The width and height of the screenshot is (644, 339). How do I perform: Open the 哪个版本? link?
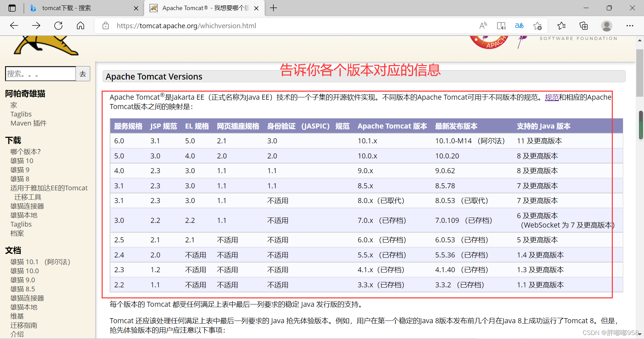25,152
